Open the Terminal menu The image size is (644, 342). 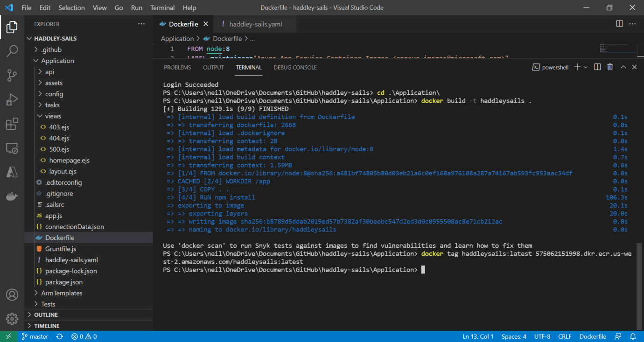point(162,7)
